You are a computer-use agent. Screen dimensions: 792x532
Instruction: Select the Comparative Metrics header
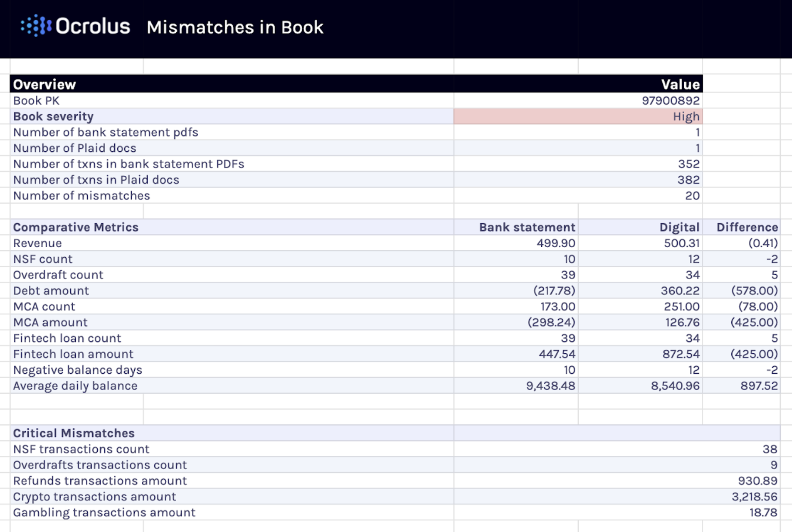(x=75, y=227)
